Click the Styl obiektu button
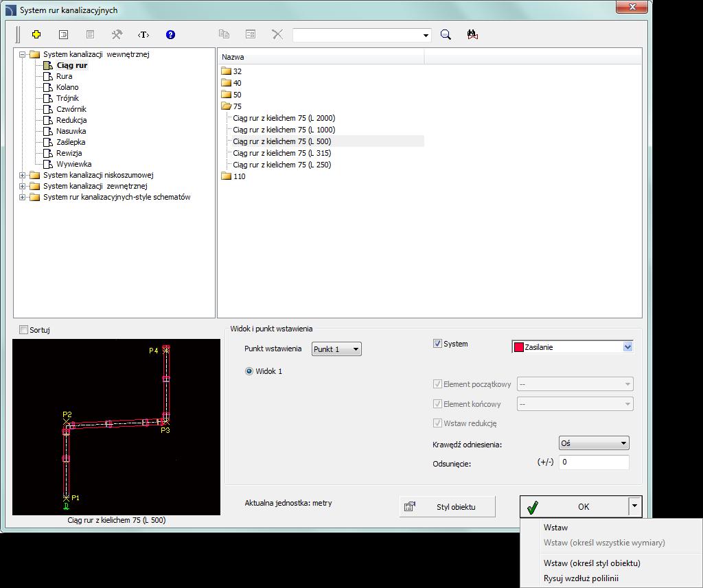This screenshot has height=588, width=703. click(448, 507)
